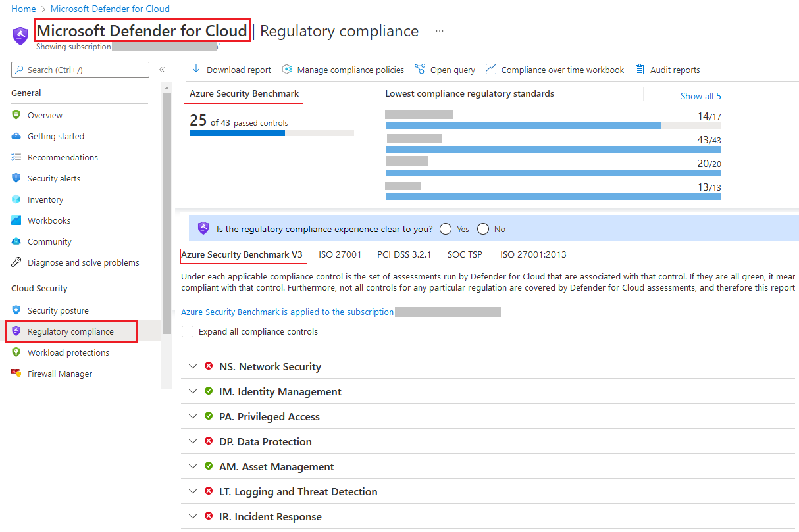Click the search magnifier icon in sidebar
The image size is (799, 532).
[x=20, y=70]
